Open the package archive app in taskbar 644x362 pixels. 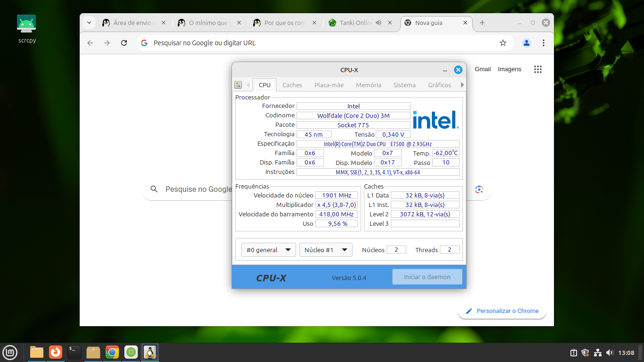pos(93,352)
